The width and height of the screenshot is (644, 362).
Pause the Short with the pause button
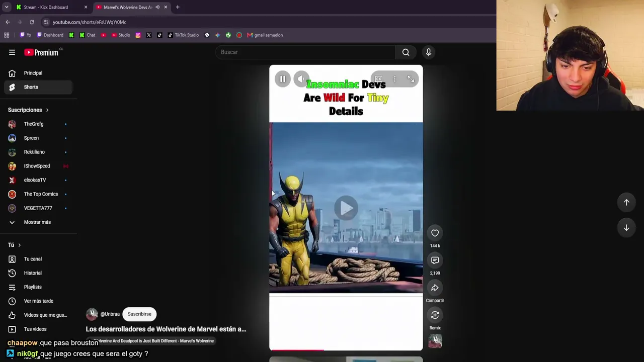point(283,79)
